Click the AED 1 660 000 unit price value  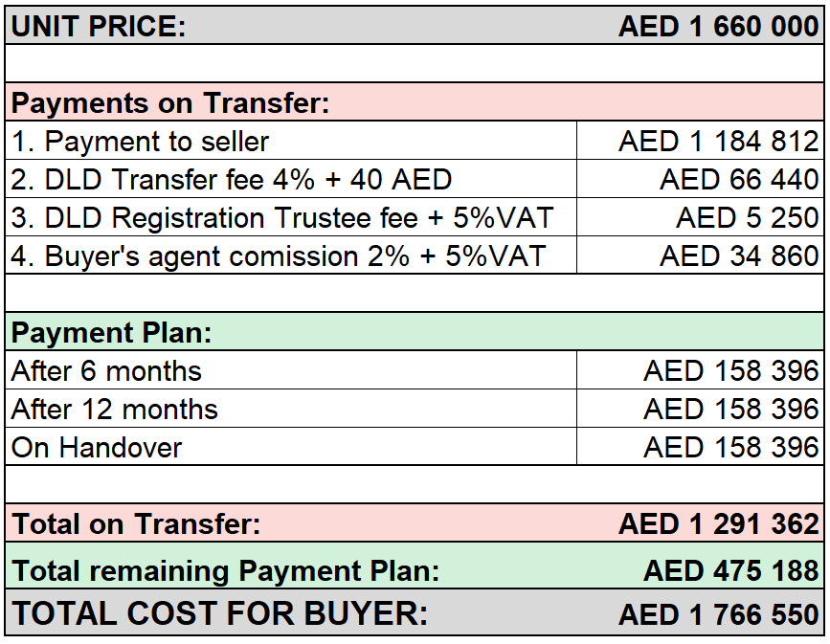click(x=719, y=26)
